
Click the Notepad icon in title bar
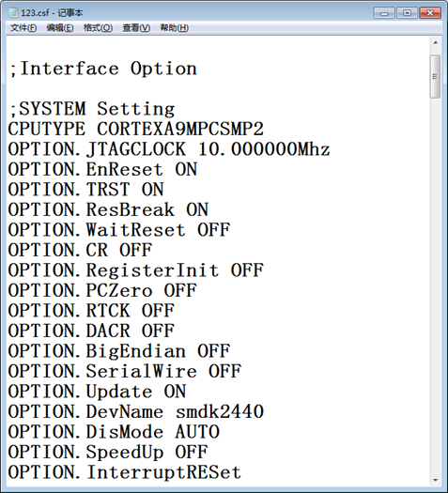pyautogui.click(x=13, y=12)
